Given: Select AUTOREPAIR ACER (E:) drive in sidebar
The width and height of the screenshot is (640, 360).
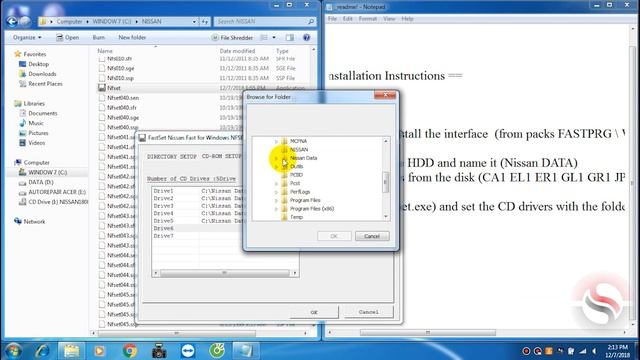Looking at the screenshot, I should [x=57, y=192].
